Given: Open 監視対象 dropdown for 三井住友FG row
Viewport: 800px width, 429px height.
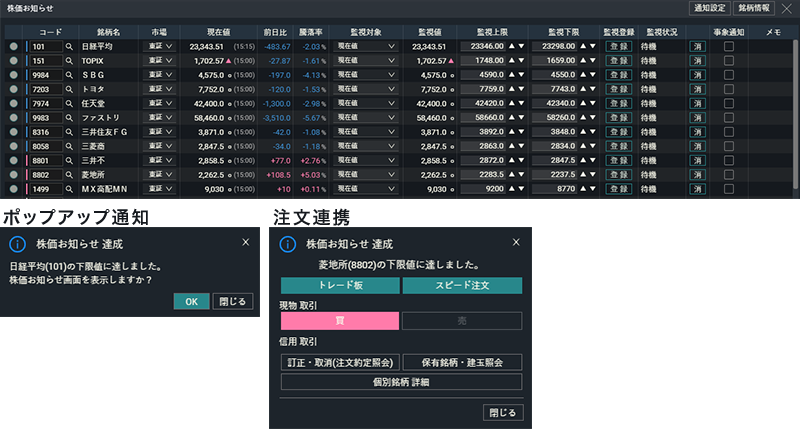Looking at the screenshot, I should click(x=365, y=132).
